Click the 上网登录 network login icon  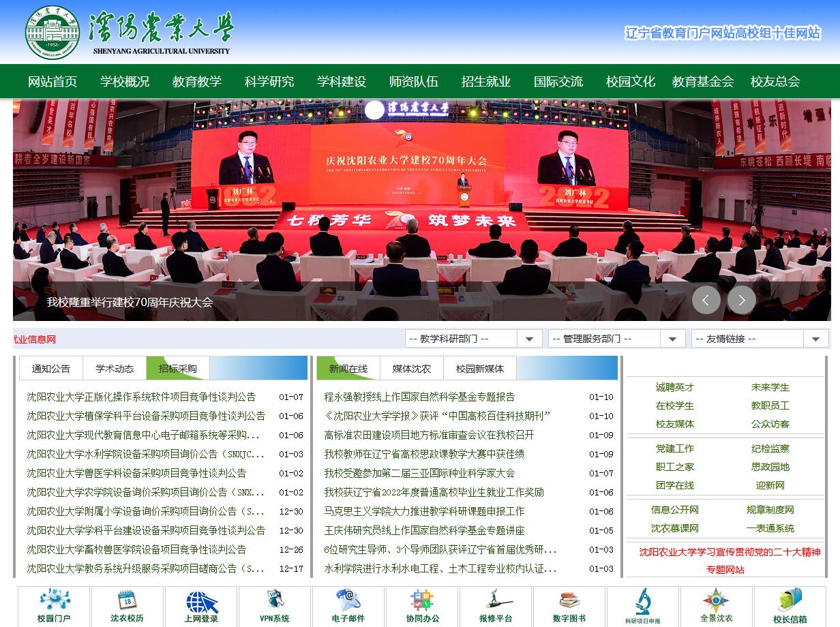pos(202,606)
